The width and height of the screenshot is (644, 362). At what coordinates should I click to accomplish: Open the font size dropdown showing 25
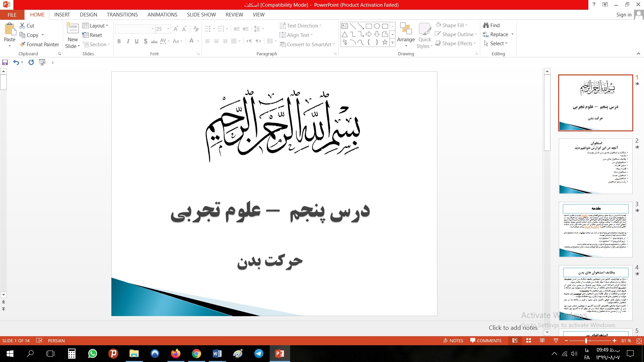pos(168,29)
